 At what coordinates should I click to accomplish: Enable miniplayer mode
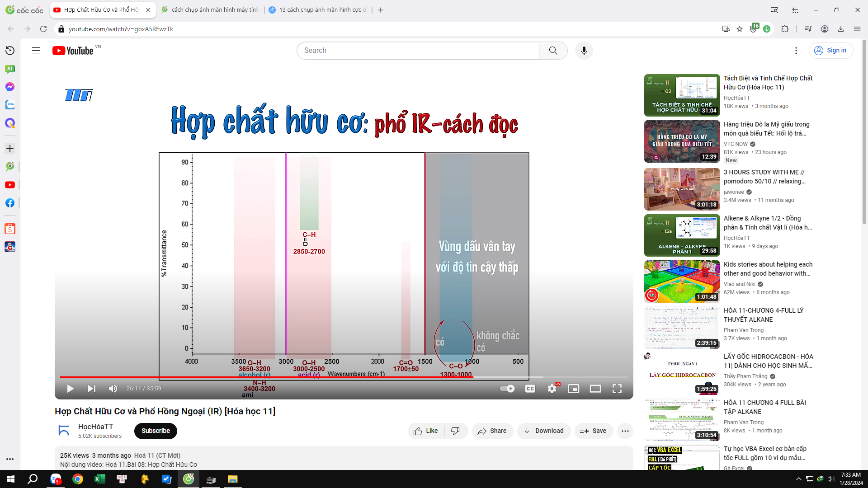pos(573,389)
